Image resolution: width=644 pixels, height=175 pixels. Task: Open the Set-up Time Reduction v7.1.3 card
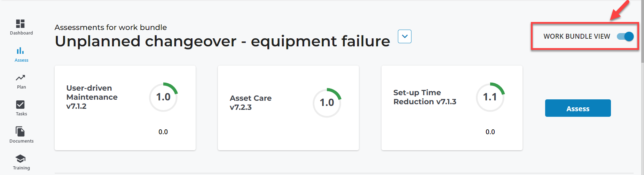452,108
